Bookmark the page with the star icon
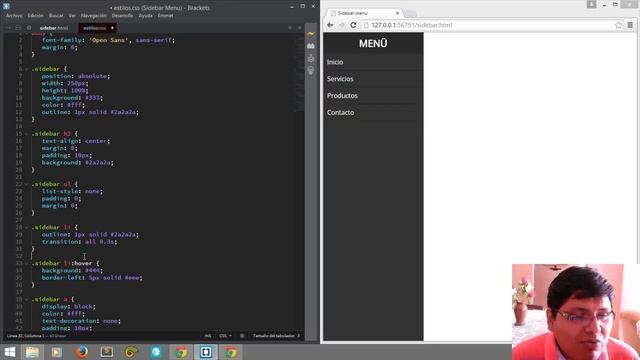Screen dimensions: 640x360 (618, 25)
